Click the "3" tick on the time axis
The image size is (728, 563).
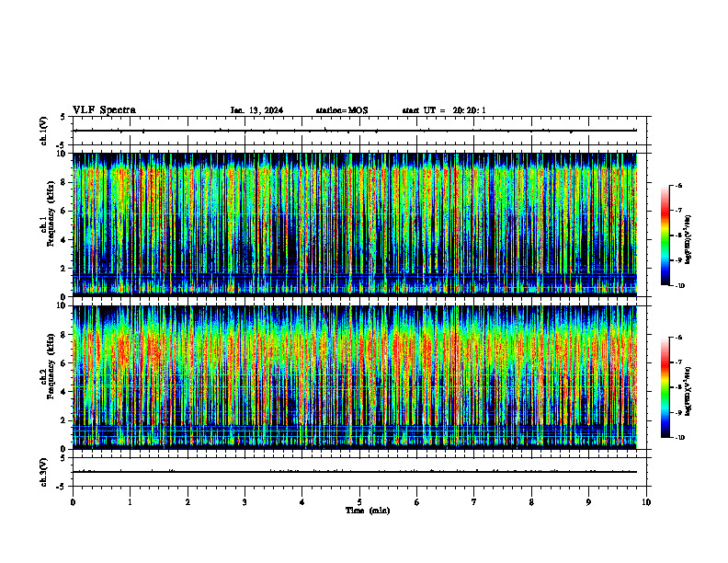[245, 502]
